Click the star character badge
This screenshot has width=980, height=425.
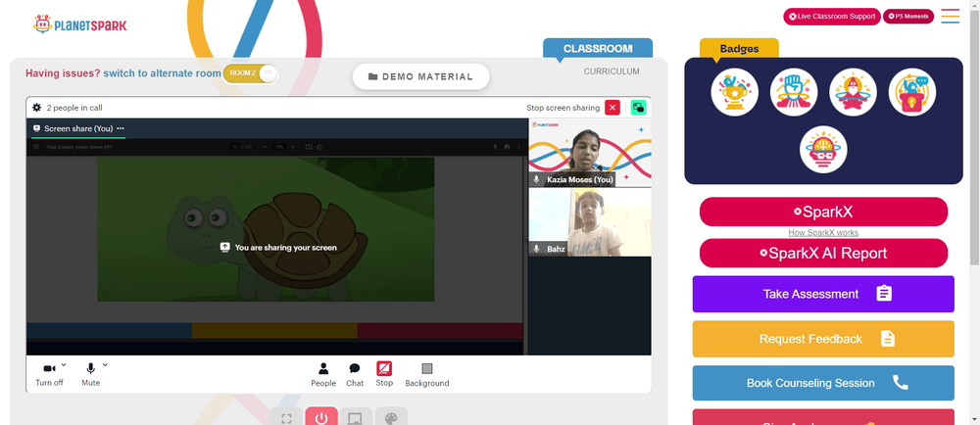pyautogui.click(x=854, y=92)
